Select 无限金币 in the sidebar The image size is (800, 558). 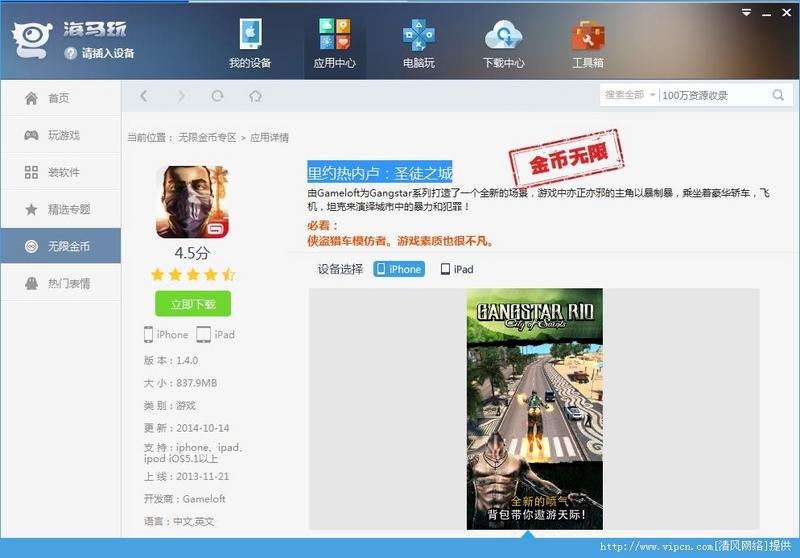[61, 246]
